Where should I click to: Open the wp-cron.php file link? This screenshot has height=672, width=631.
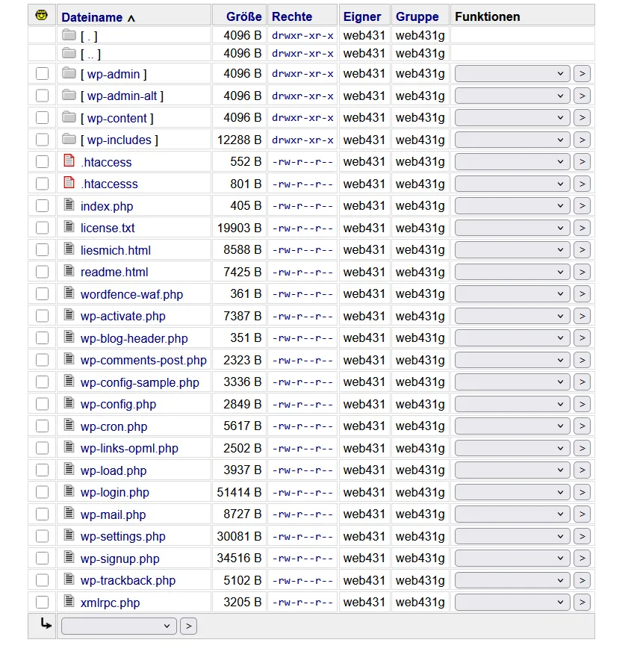(x=114, y=426)
